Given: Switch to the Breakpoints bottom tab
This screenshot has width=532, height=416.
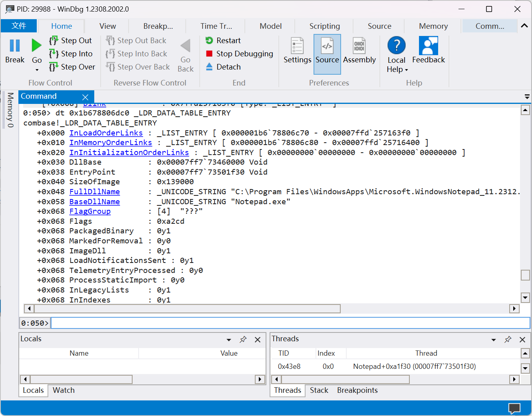Looking at the screenshot, I should coord(357,390).
